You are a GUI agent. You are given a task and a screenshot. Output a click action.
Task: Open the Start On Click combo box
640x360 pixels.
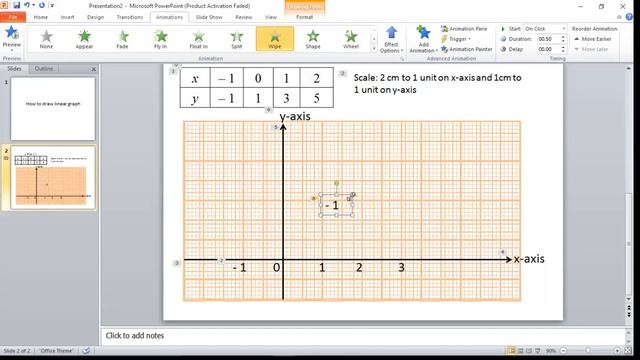(x=545, y=29)
